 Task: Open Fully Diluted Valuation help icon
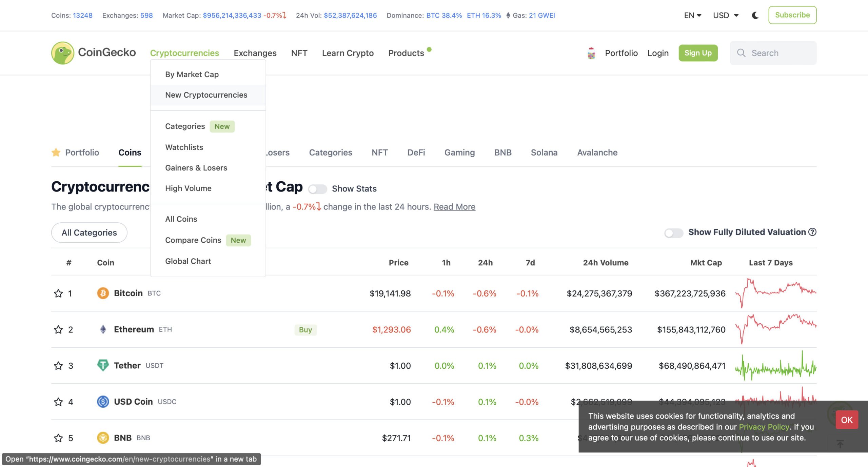812,232
